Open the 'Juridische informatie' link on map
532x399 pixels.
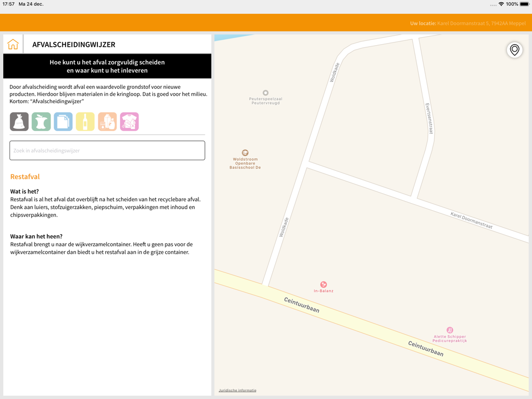coord(237,390)
